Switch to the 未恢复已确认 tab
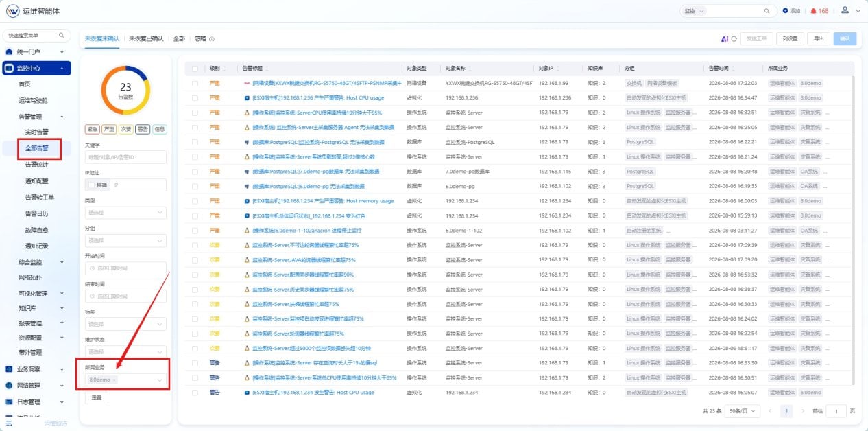 (x=146, y=39)
